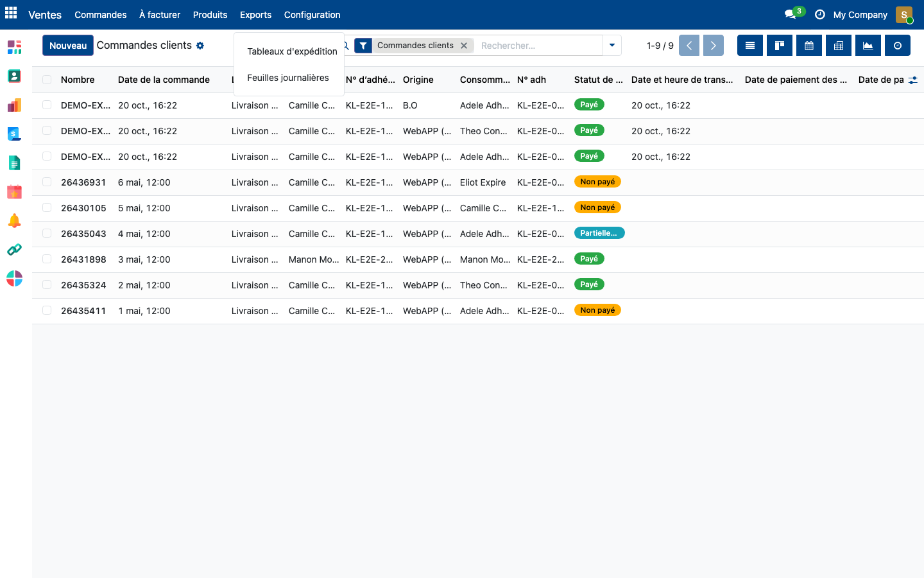924x578 pixels.
Task: Choose Tableaux d'expédition from Exports menu
Action: point(292,51)
